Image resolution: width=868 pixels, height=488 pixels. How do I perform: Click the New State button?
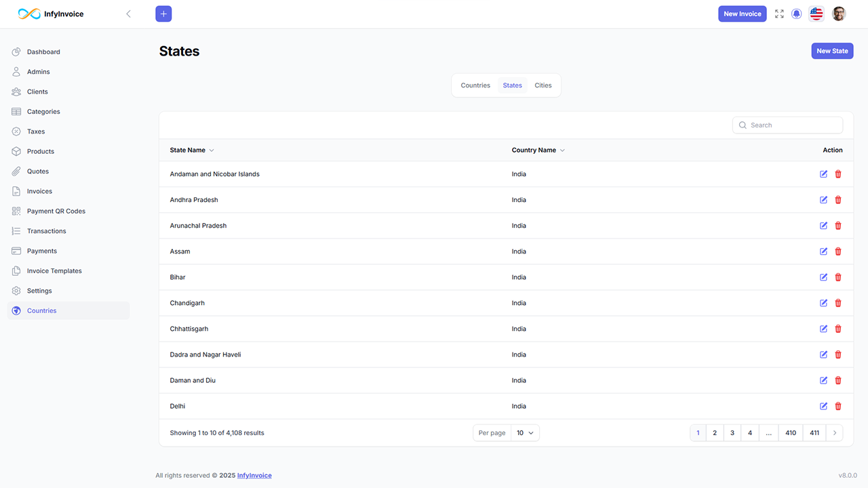pos(832,51)
